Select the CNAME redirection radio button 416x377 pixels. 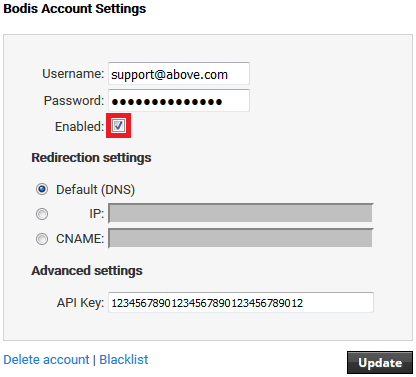pyautogui.click(x=42, y=239)
